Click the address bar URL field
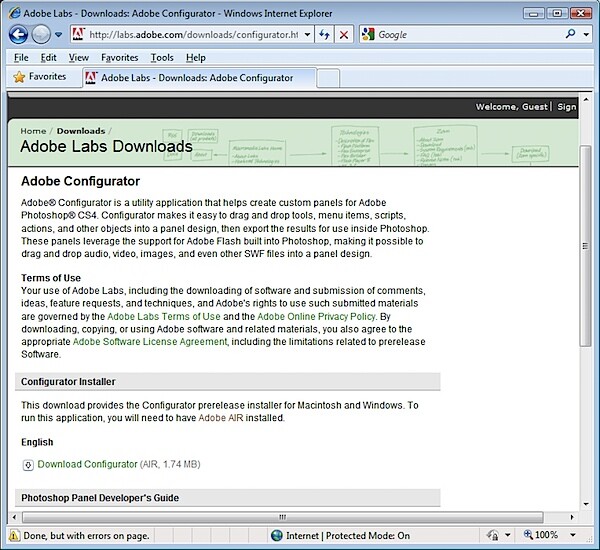 coord(193,35)
